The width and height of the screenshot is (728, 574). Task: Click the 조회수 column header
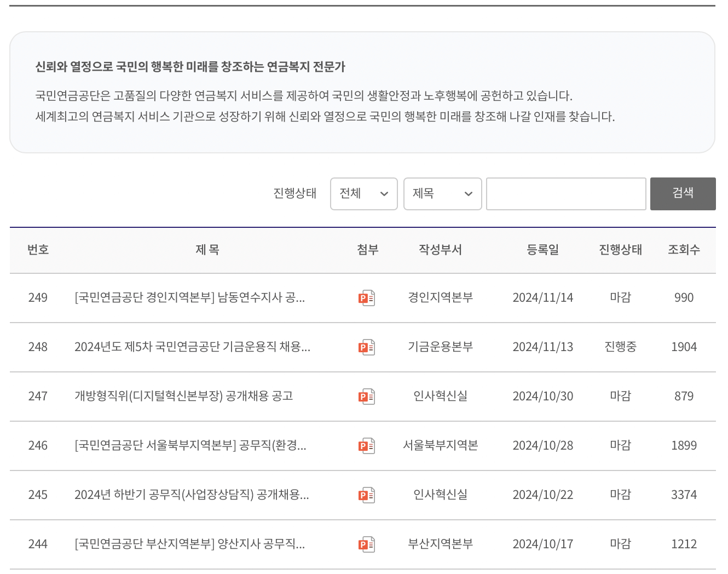pos(684,250)
